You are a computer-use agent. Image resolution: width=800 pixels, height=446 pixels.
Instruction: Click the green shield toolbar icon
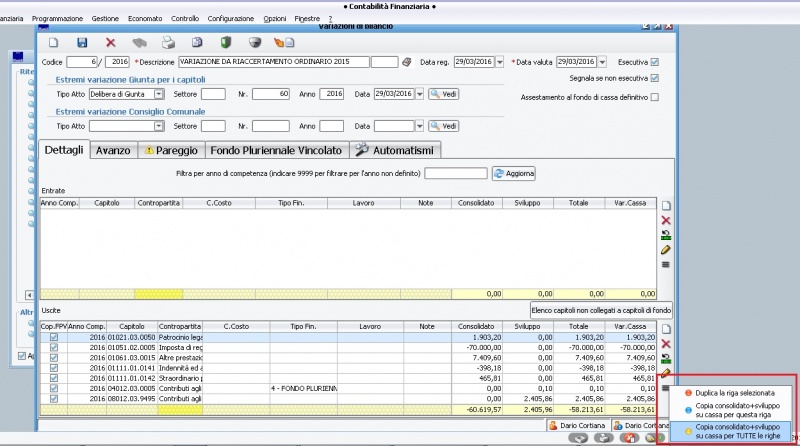(x=226, y=43)
